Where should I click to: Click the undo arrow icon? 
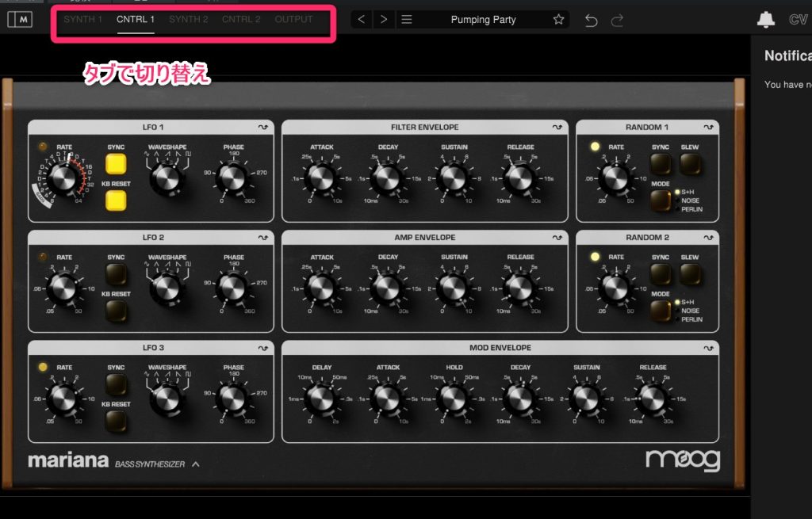[x=591, y=20]
